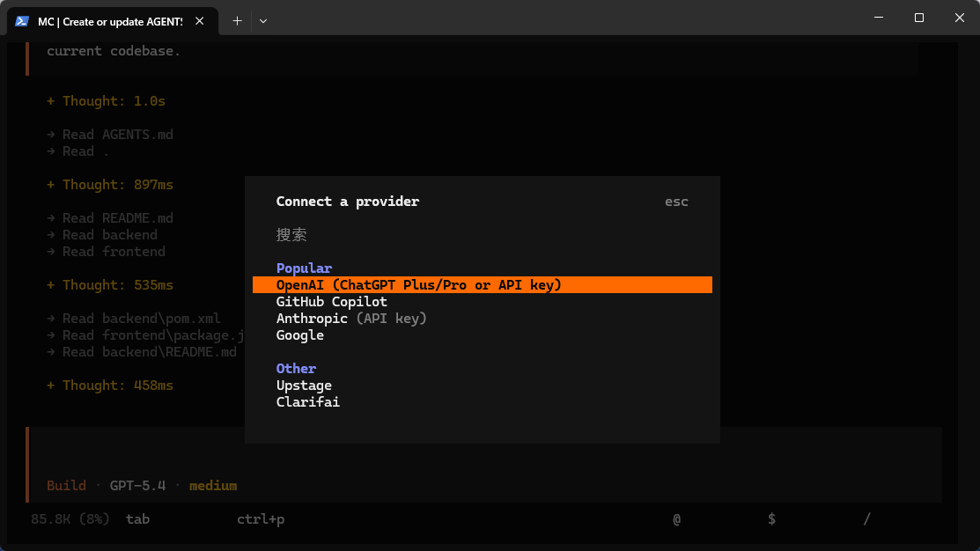Click the Build agent label
Image resolution: width=980 pixels, height=551 pixels.
tap(66, 486)
